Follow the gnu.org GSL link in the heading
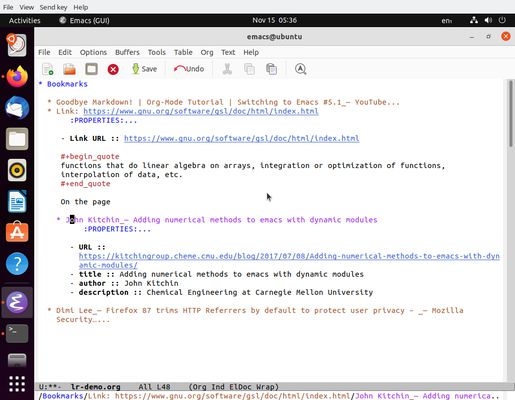The height and width of the screenshot is (400, 515). click(x=201, y=111)
